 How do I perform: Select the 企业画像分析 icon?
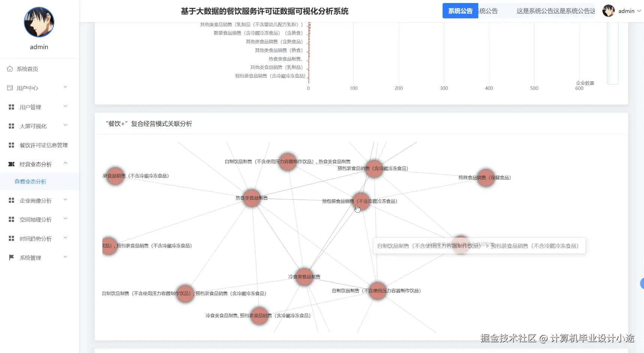[x=11, y=200]
